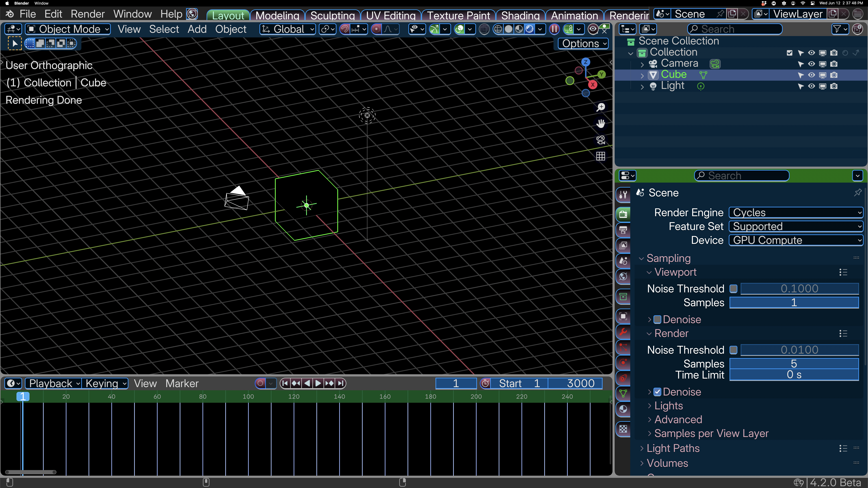The width and height of the screenshot is (868, 488).
Task: Open the Modifiers properties tab
Action: 623,332
